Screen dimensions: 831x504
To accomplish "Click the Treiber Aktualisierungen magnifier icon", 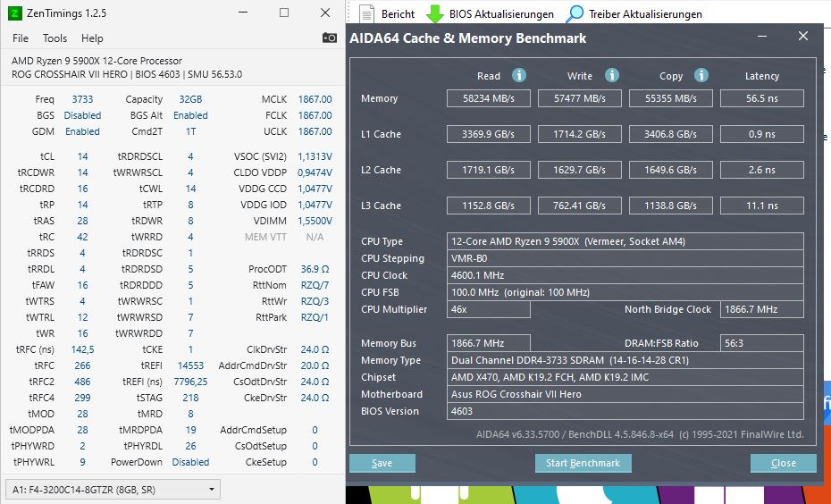I will (x=575, y=13).
